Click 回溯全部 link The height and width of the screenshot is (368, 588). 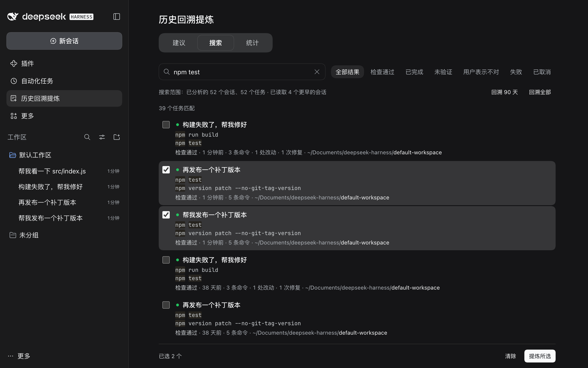tap(540, 92)
